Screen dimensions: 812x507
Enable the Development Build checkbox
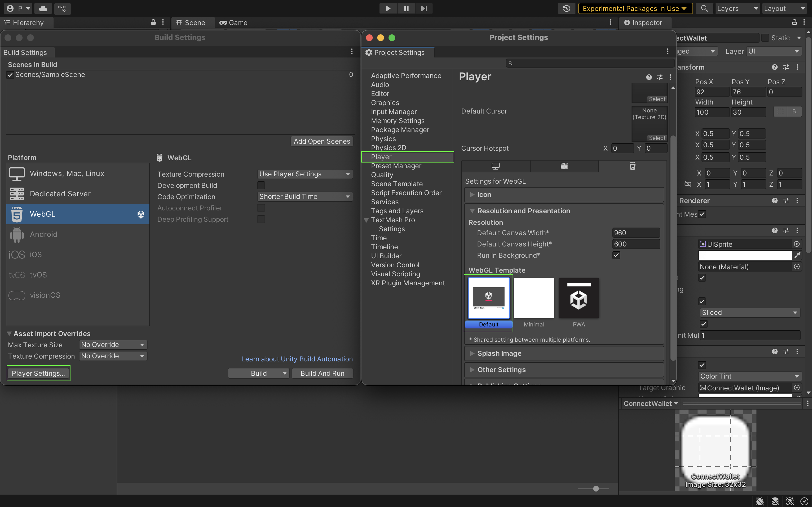[261, 185]
